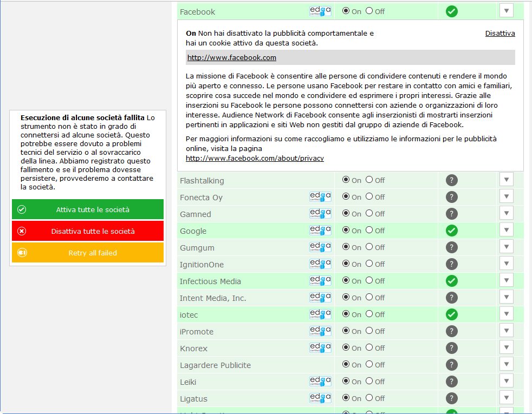Click the green checkmark status for iotec
Image resolution: width=532 pixels, height=414 pixels.
tap(451, 315)
